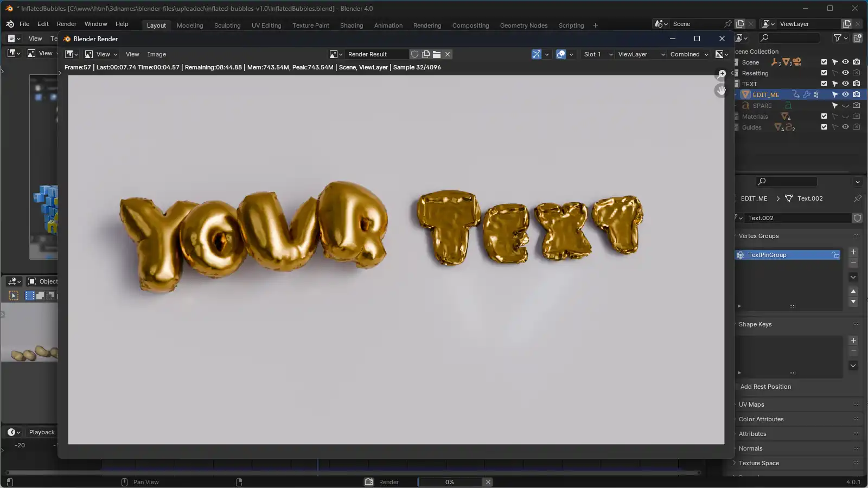The image size is (868, 488).
Task: Uncheck Materials collection checkbox
Action: [x=824, y=116]
